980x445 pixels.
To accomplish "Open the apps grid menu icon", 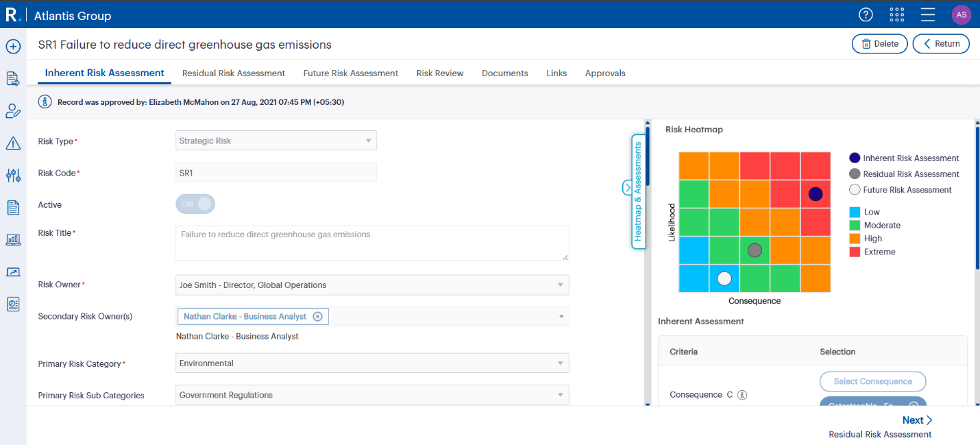I will click(896, 14).
